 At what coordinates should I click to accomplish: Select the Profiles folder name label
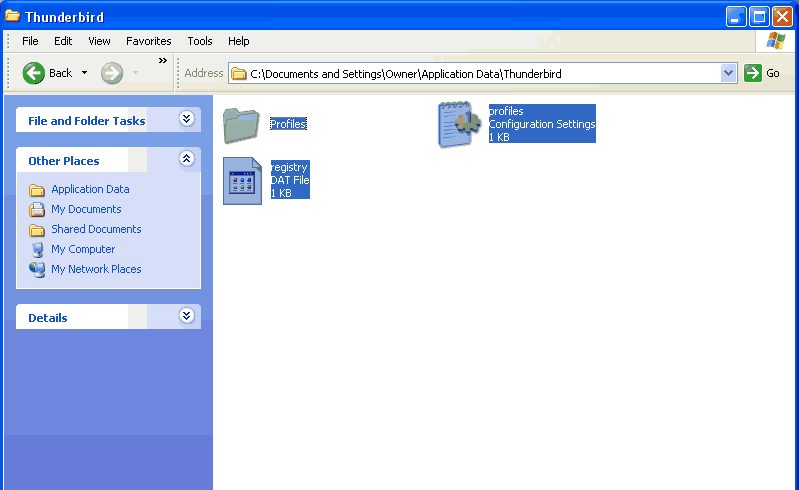[288, 124]
